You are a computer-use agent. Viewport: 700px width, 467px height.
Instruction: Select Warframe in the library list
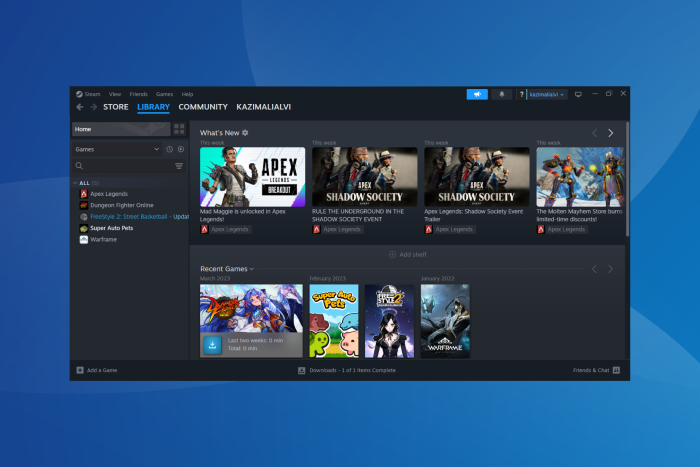[x=104, y=239]
